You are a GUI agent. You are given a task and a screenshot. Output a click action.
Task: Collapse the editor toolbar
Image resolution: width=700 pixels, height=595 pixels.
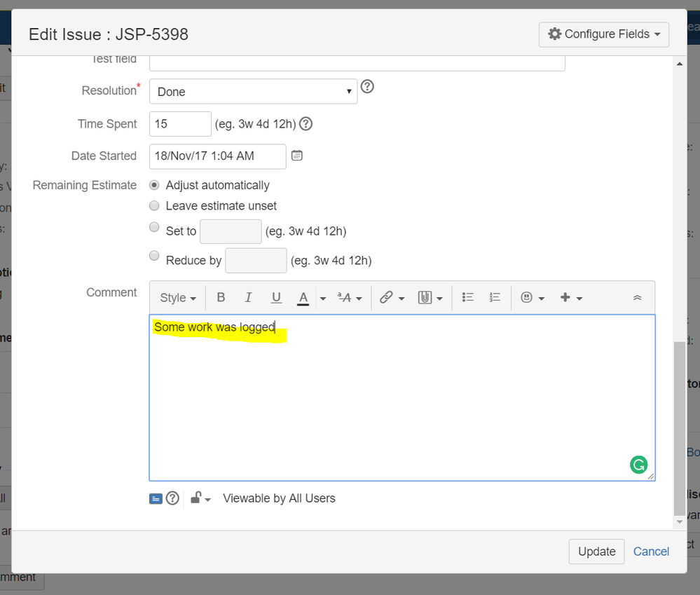click(x=637, y=297)
